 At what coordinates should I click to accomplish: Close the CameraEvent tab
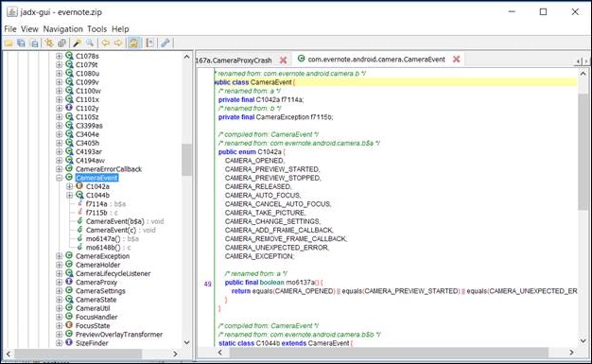point(457,59)
